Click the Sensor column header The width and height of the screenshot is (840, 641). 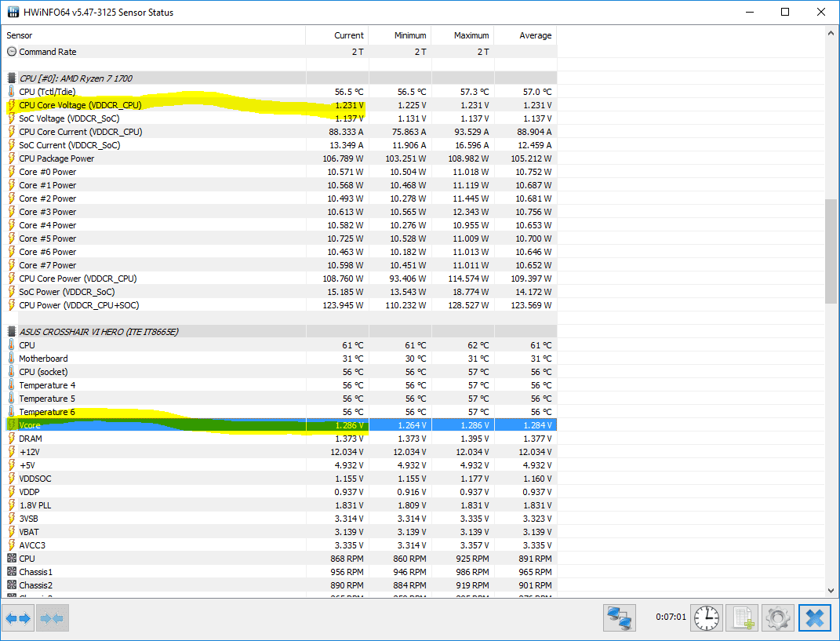(155, 35)
